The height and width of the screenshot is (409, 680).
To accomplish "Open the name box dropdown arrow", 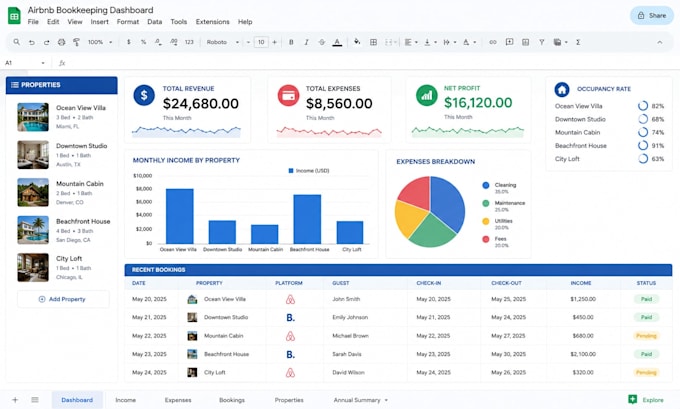I will click(x=43, y=63).
